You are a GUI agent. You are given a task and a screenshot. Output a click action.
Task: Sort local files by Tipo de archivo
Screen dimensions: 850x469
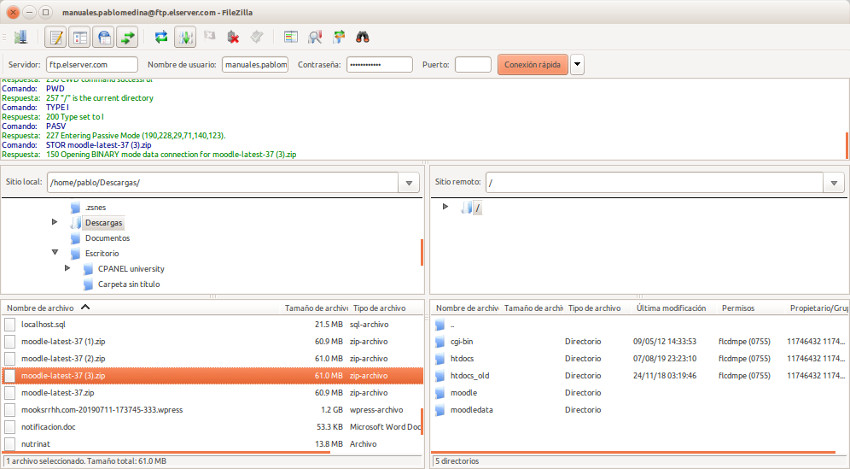pyautogui.click(x=379, y=308)
